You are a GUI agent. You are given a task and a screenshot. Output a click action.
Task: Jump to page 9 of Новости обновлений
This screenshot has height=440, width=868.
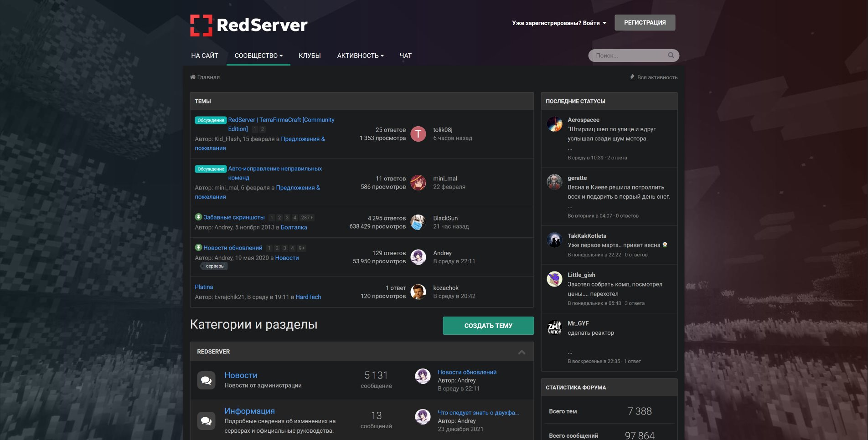(301, 248)
